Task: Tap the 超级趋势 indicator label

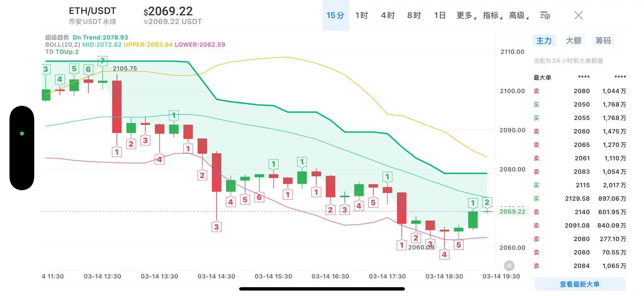Action: [57, 37]
